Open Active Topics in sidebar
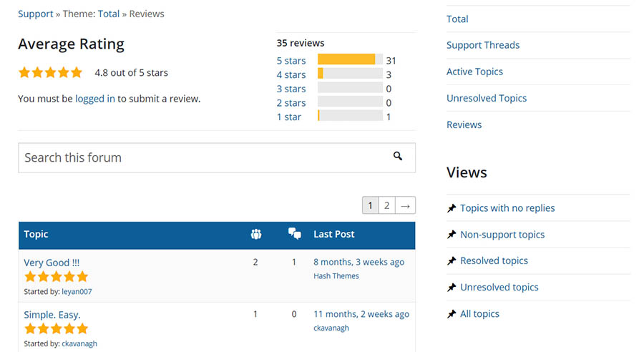The width and height of the screenshot is (644, 352). (474, 72)
